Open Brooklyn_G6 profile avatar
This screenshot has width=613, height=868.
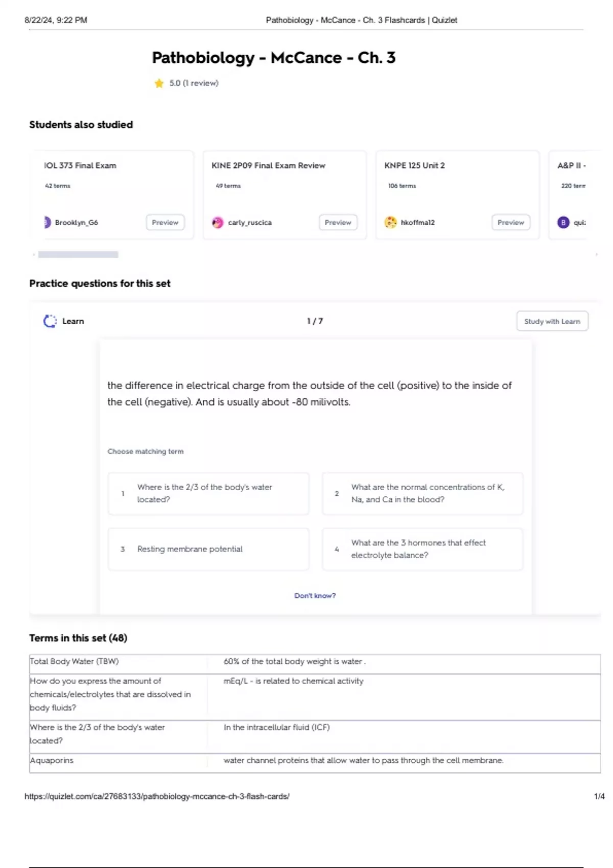pos(47,223)
